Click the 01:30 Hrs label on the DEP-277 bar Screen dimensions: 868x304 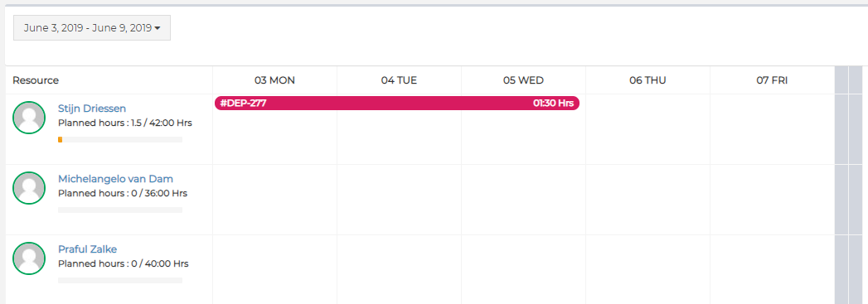tap(553, 104)
